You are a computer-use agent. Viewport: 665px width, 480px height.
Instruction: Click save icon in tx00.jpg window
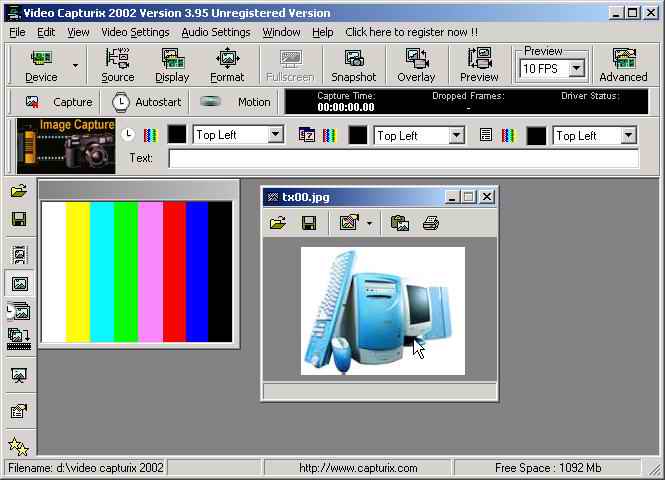[x=309, y=223]
